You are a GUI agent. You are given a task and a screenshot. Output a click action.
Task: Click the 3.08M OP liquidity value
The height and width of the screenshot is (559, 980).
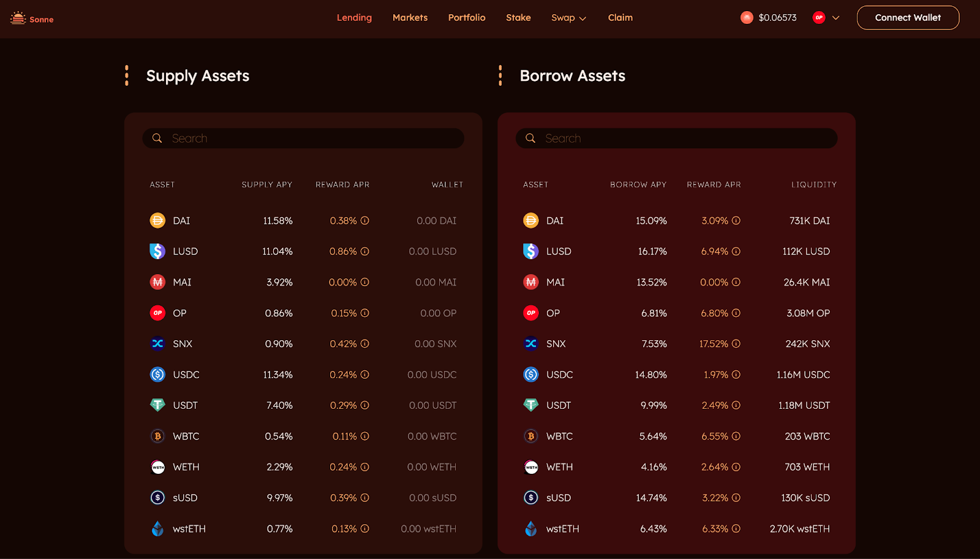(809, 313)
